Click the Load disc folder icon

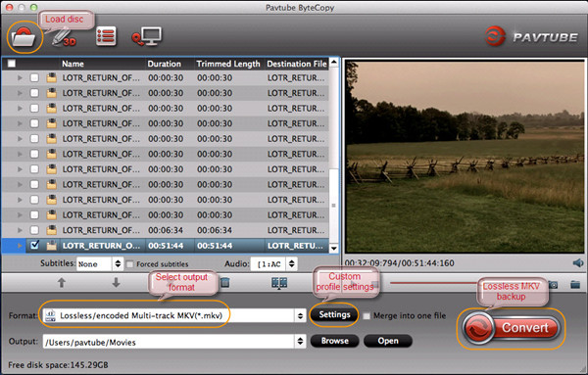[24, 36]
